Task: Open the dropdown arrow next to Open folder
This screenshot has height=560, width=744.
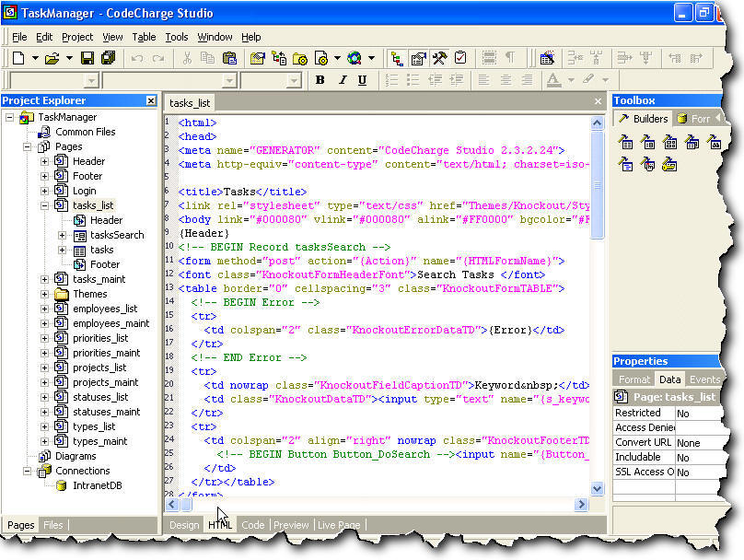Action: click(x=69, y=58)
